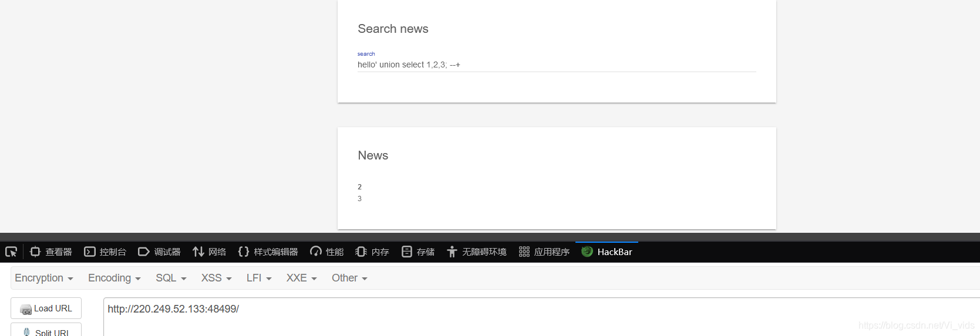
Task: Click the Split URL button
Action: coord(46,330)
